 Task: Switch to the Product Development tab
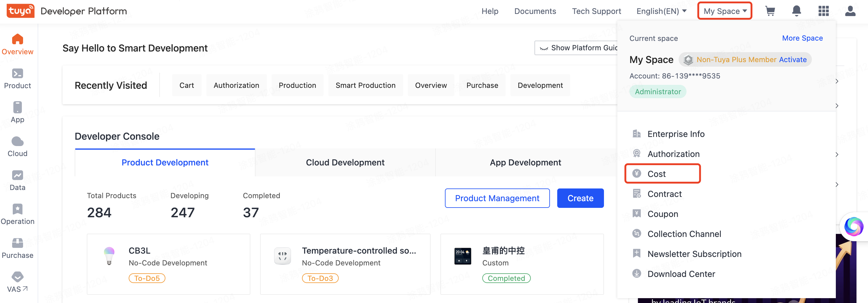[x=165, y=162]
